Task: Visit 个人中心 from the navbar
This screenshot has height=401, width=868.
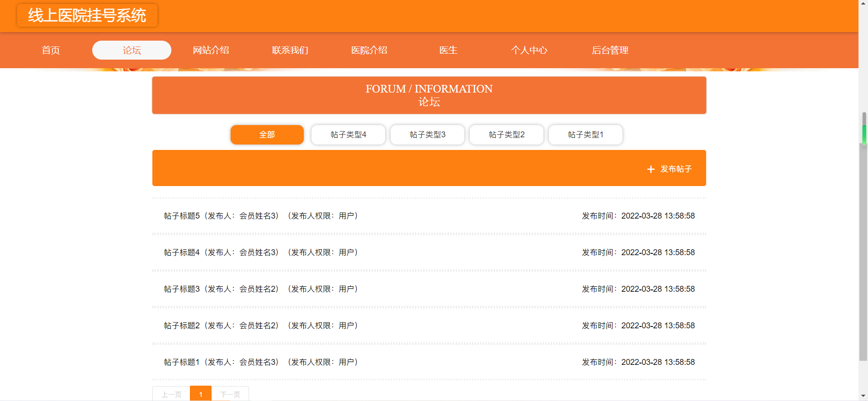Action: coord(529,50)
